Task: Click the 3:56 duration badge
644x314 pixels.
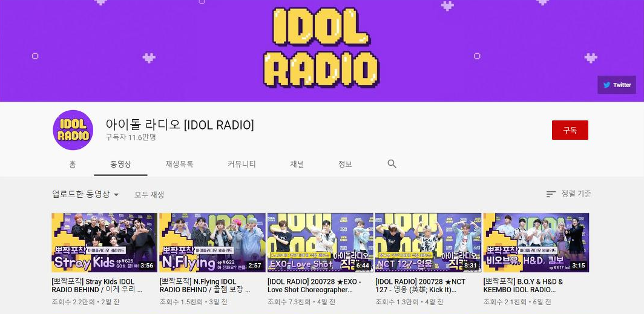Action: pos(146,266)
